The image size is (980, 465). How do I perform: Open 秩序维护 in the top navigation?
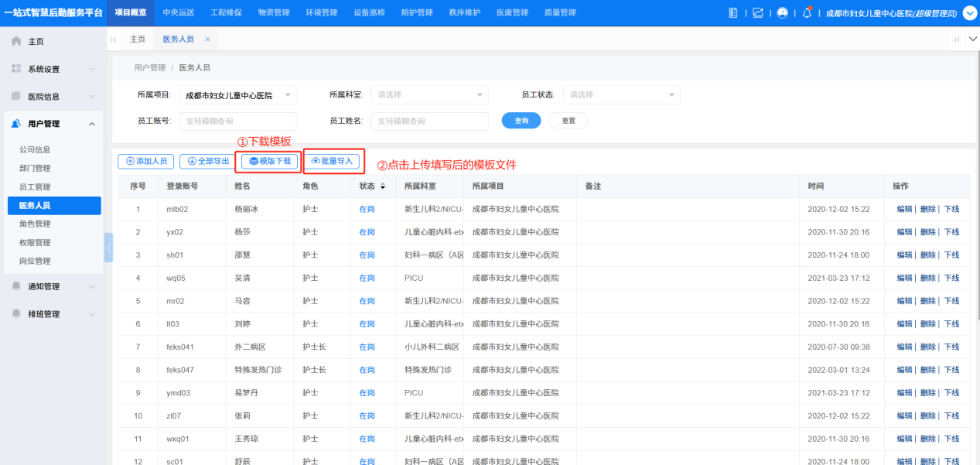pyautogui.click(x=465, y=12)
